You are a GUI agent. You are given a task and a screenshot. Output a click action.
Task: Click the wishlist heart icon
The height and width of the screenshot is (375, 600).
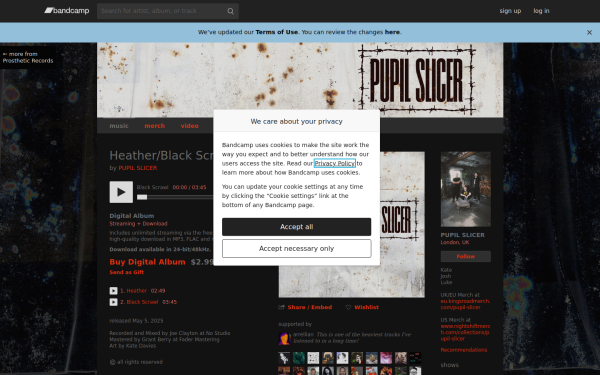click(x=348, y=307)
